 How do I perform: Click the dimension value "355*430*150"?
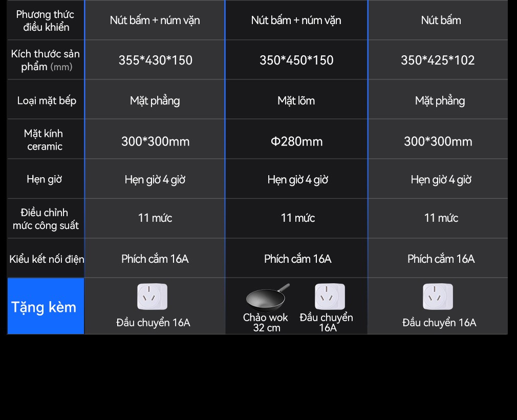click(155, 60)
